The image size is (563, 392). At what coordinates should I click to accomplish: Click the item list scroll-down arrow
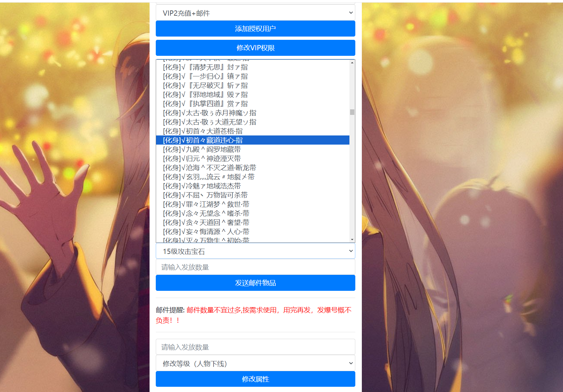click(352, 240)
